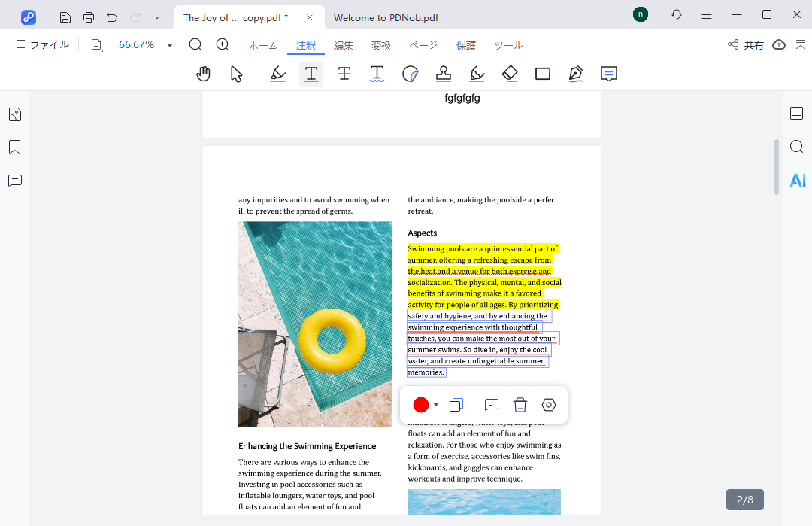Choose the arrow selection tool
This screenshot has width=812, height=526.
[x=236, y=74]
